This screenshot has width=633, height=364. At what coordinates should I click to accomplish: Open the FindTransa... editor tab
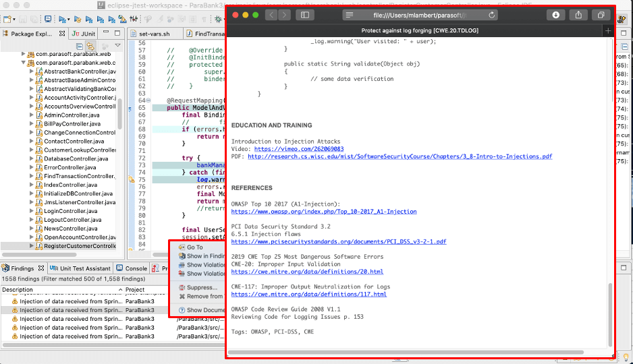tap(205, 34)
